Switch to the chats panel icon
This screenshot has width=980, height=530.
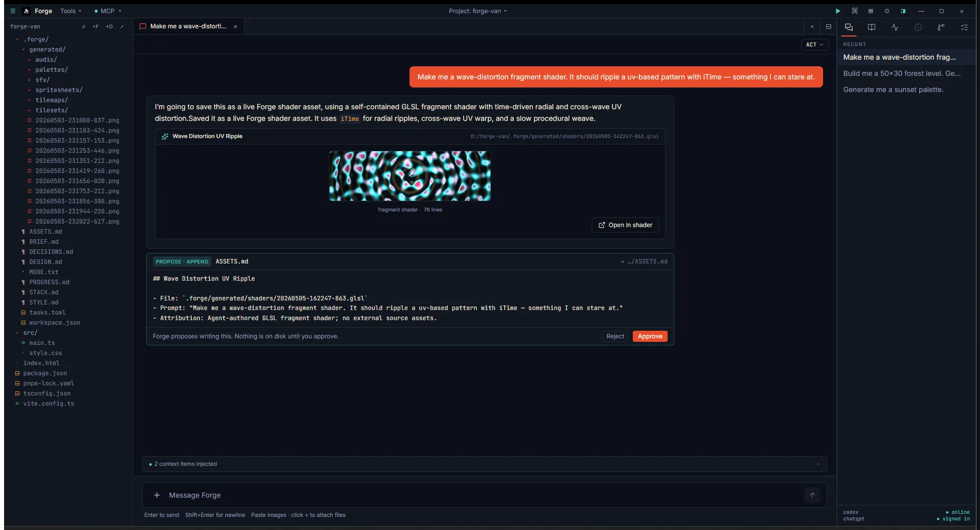pos(849,27)
